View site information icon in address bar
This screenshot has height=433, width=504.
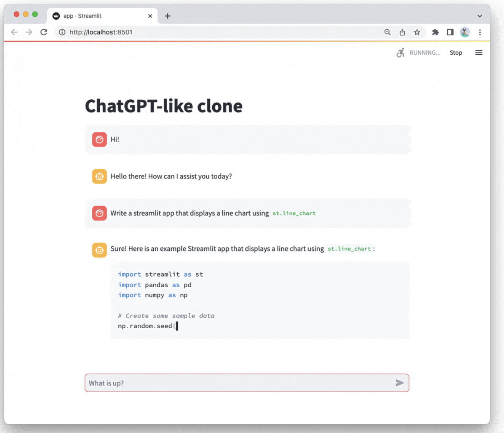coord(62,32)
